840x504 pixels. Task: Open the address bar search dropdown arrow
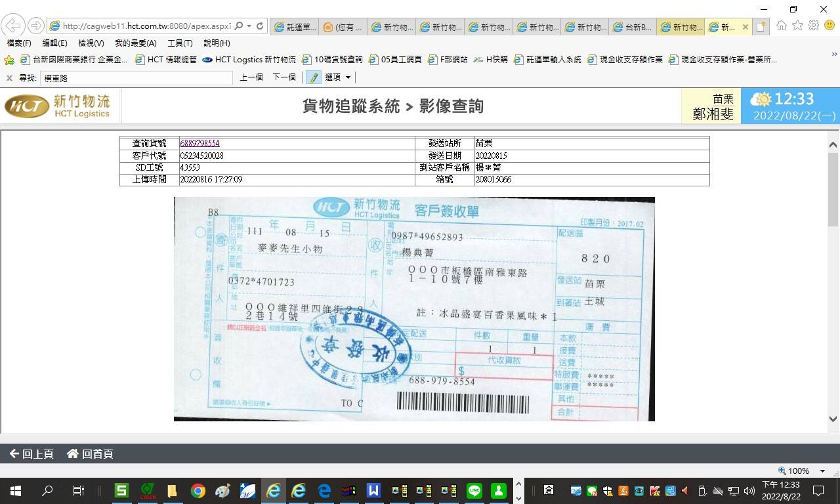click(x=249, y=26)
